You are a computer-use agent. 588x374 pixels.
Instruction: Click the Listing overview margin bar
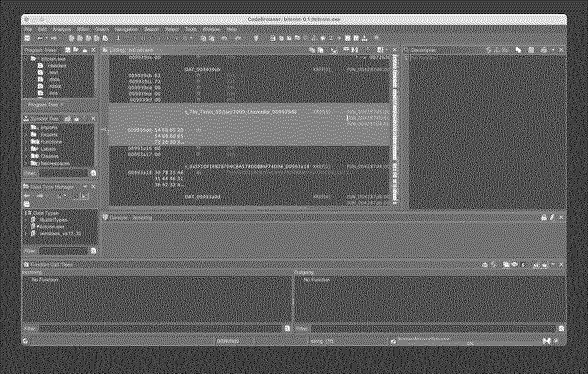[x=394, y=129]
